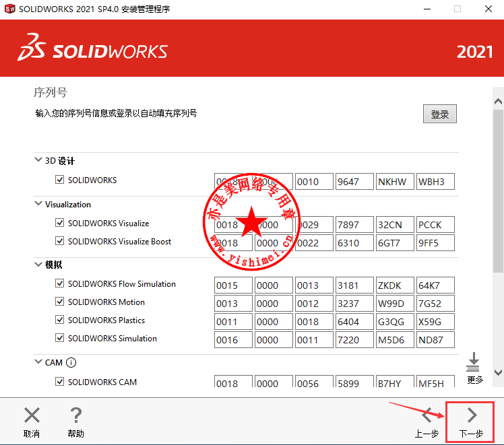This screenshot has height=445, width=504.
Task: Click Simulation serial field containing 0016
Action: 233,340
